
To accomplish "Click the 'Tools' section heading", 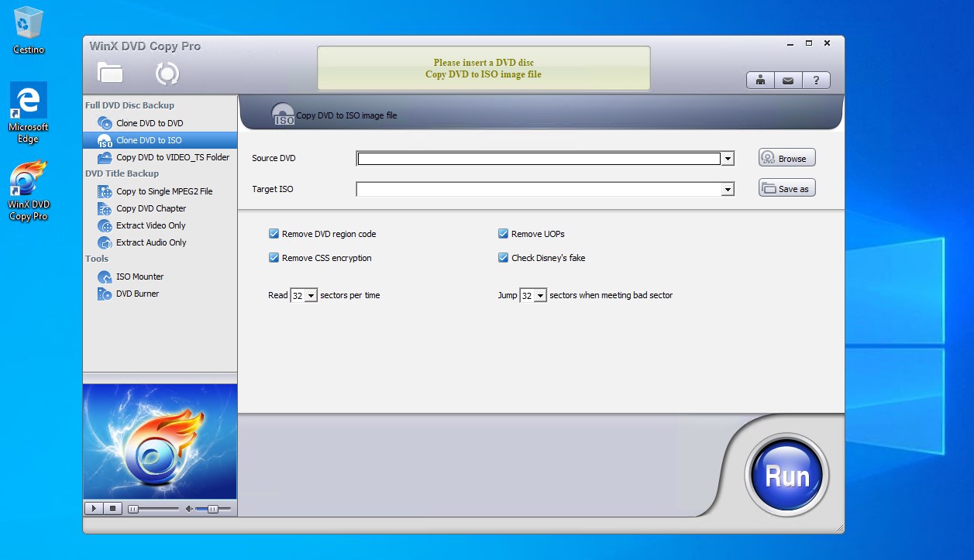I will [x=97, y=259].
